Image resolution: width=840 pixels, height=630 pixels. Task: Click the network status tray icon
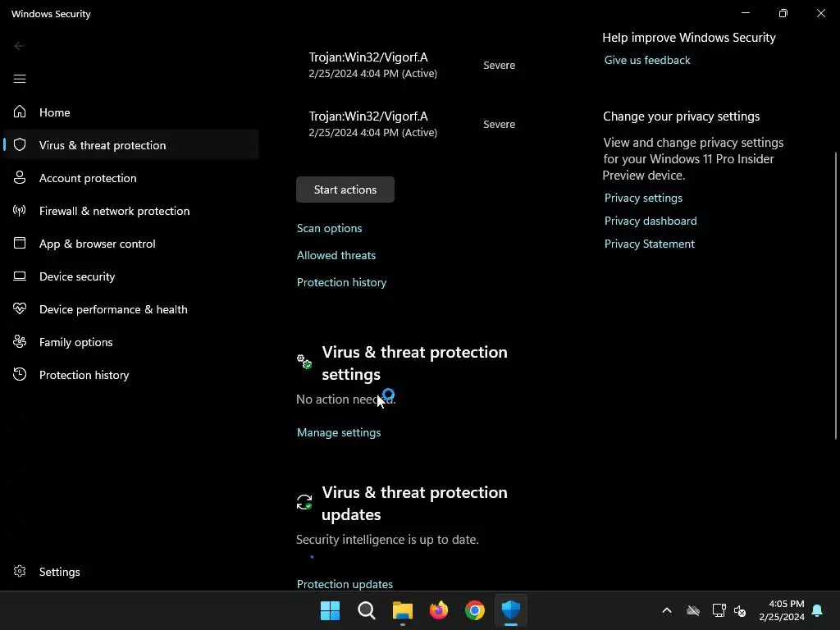719,610
